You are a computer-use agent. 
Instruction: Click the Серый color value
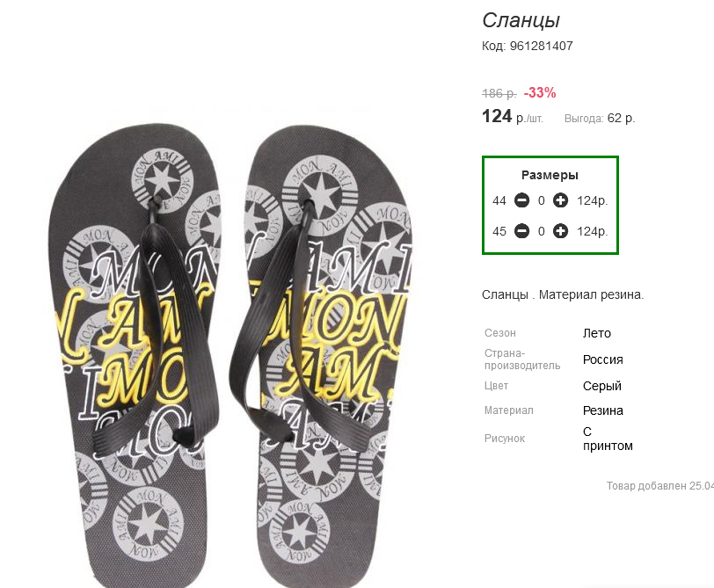[602, 386]
